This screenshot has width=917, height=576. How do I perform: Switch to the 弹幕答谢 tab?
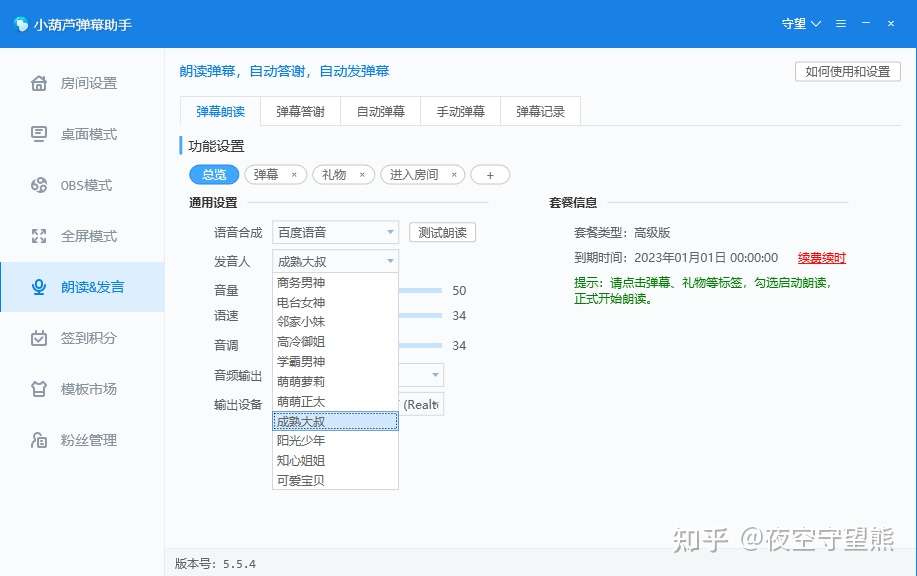tap(299, 111)
